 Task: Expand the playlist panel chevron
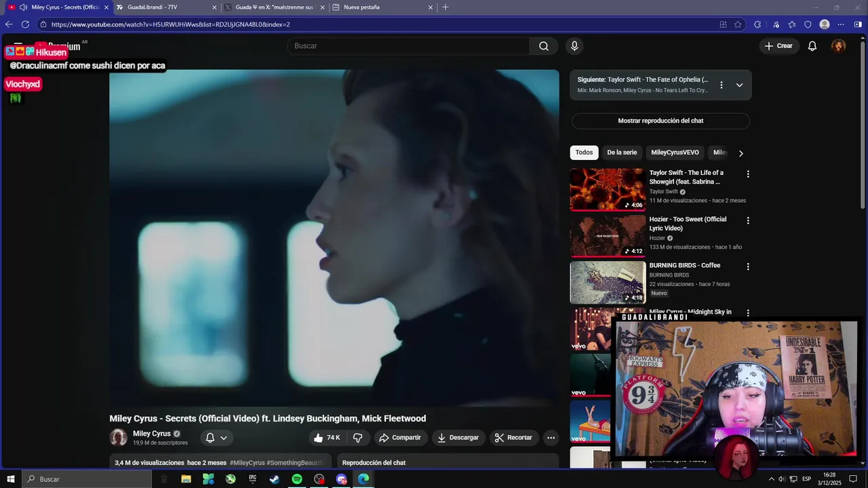click(739, 85)
